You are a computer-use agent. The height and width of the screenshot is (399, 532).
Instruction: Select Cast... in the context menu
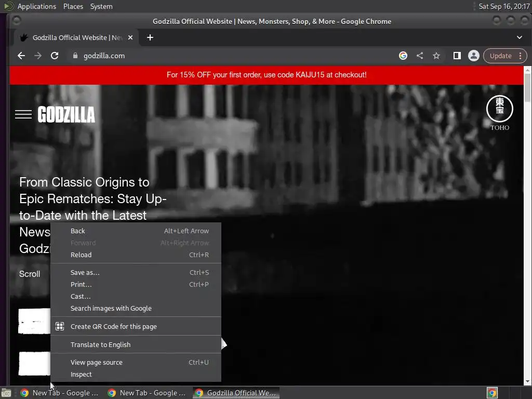[136, 296]
